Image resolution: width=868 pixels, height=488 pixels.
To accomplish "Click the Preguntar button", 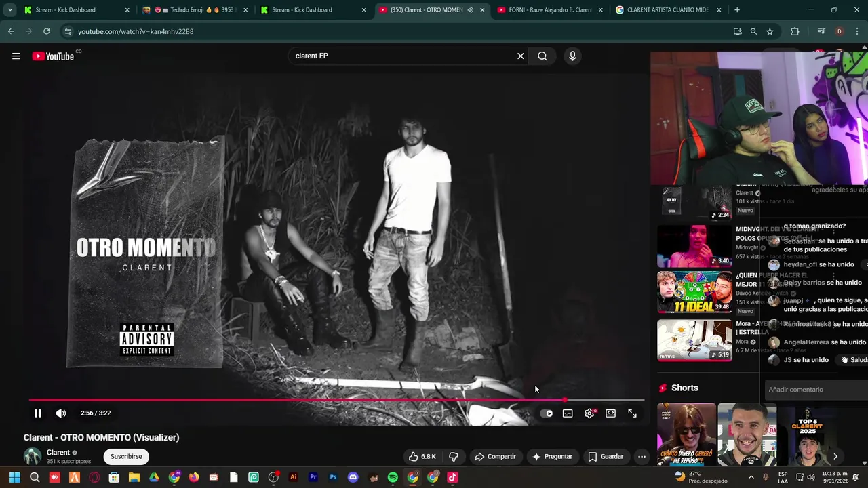I will click(x=552, y=456).
